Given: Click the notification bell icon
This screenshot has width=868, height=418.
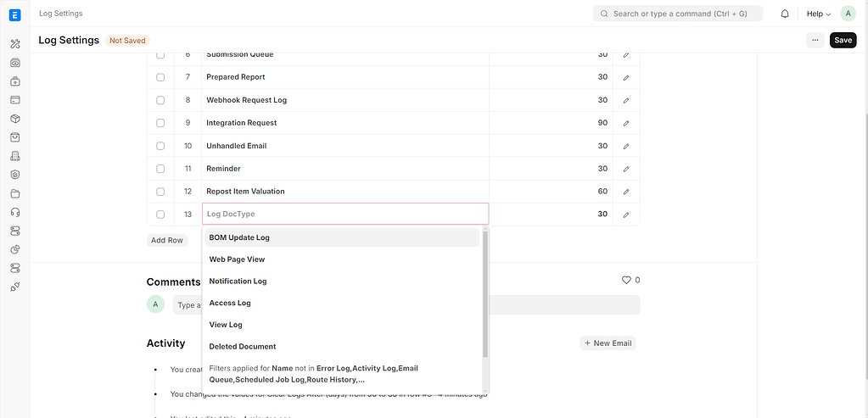Looking at the screenshot, I should coord(785,14).
